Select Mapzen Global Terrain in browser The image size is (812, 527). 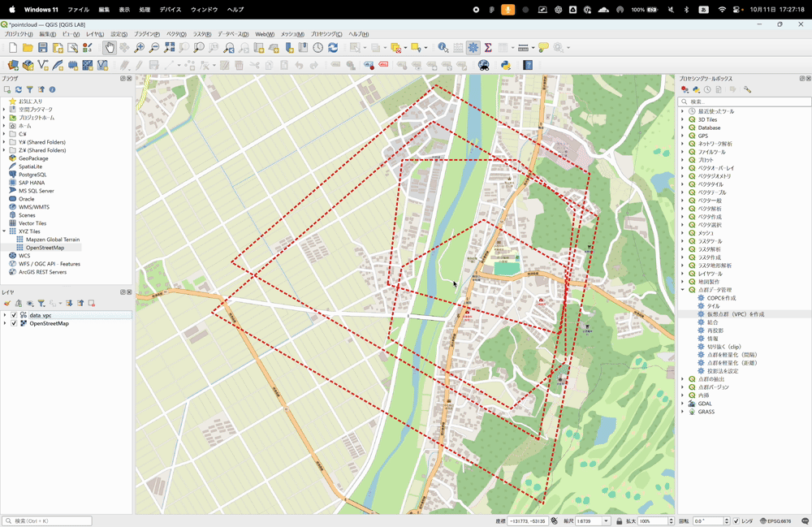(53, 240)
